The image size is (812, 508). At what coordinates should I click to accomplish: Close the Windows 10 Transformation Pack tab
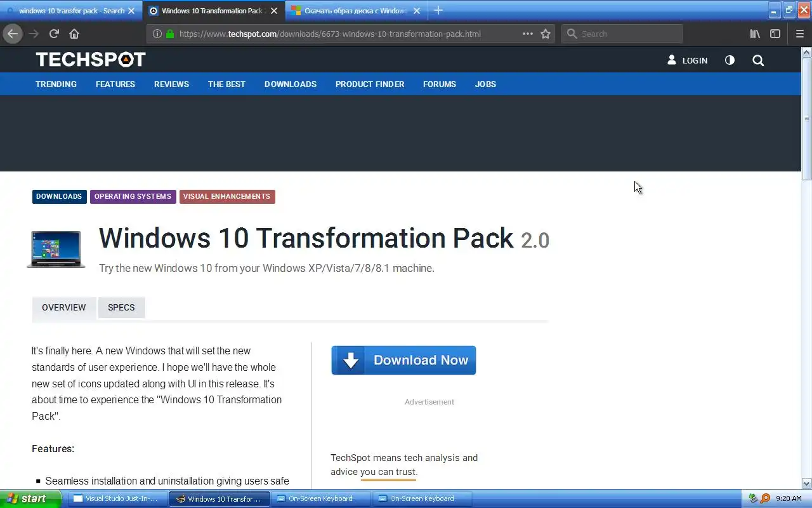click(x=274, y=11)
